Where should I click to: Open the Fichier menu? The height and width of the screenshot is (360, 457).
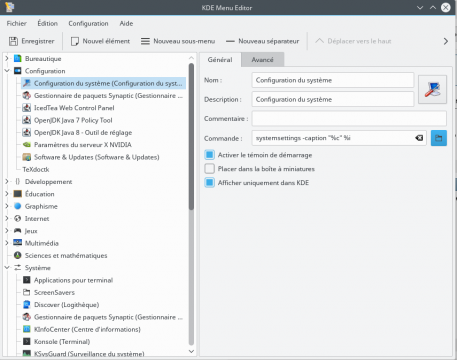coord(16,23)
